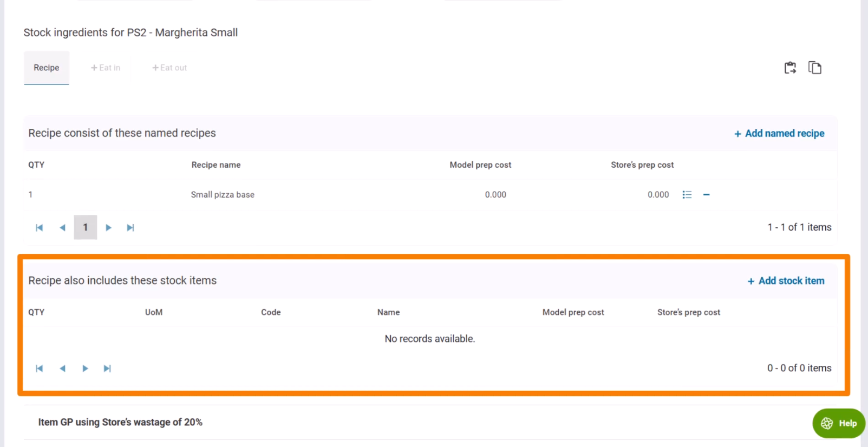Click Add named recipe link
868x447 pixels.
pyautogui.click(x=779, y=134)
